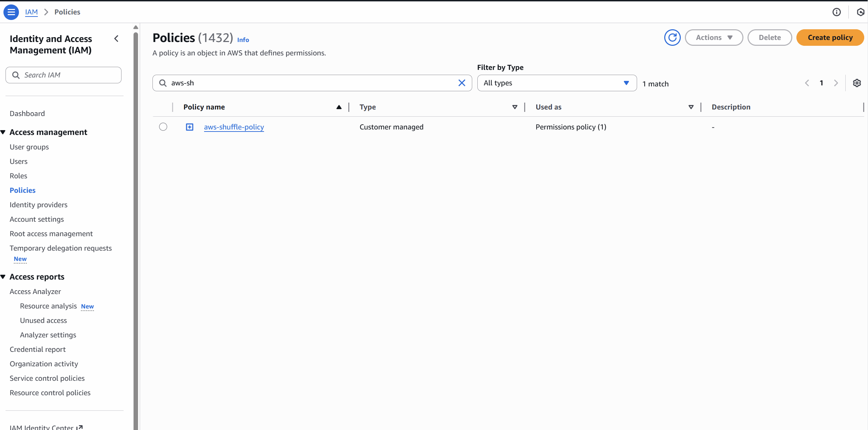Viewport: 868px width, 430px height.
Task: Open the AWS services hamburger menu
Action: point(11,12)
